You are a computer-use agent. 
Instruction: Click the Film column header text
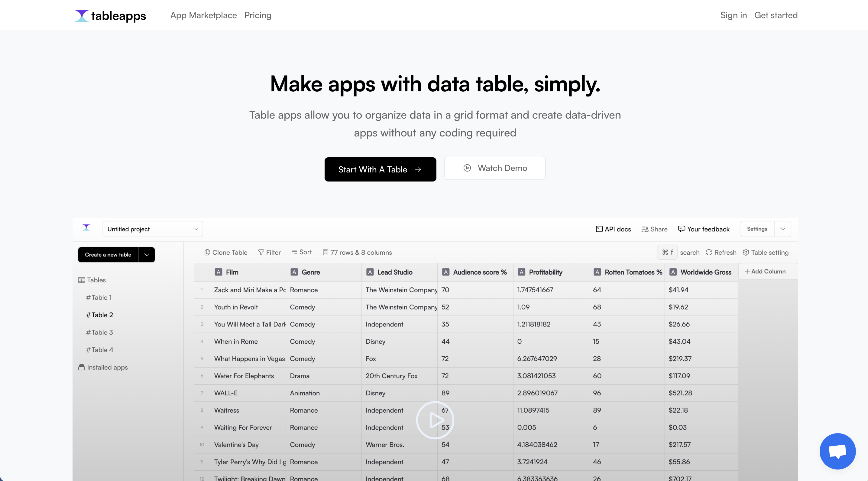[232, 272]
